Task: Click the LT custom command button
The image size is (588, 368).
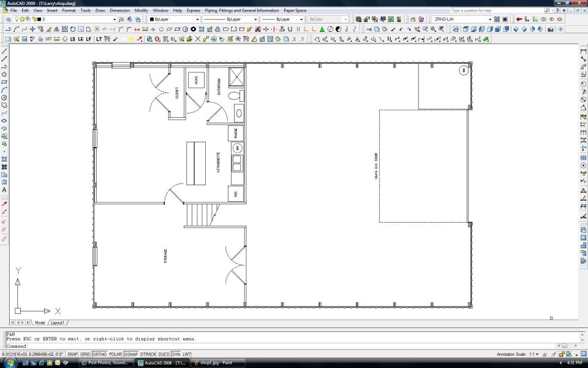Action: (x=99, y=39)
